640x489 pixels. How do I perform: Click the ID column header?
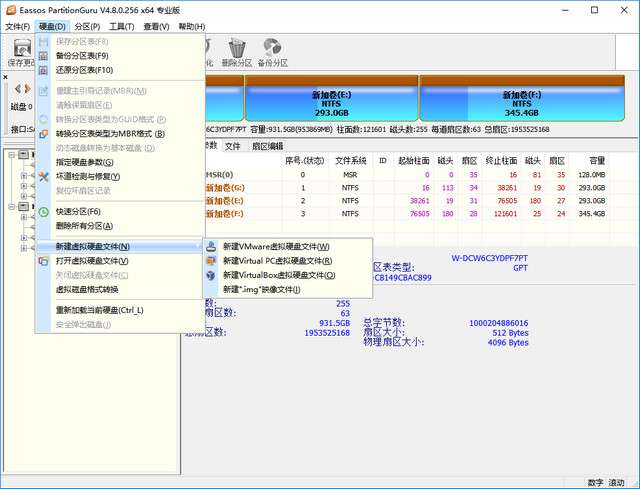[x=383, y=161]
